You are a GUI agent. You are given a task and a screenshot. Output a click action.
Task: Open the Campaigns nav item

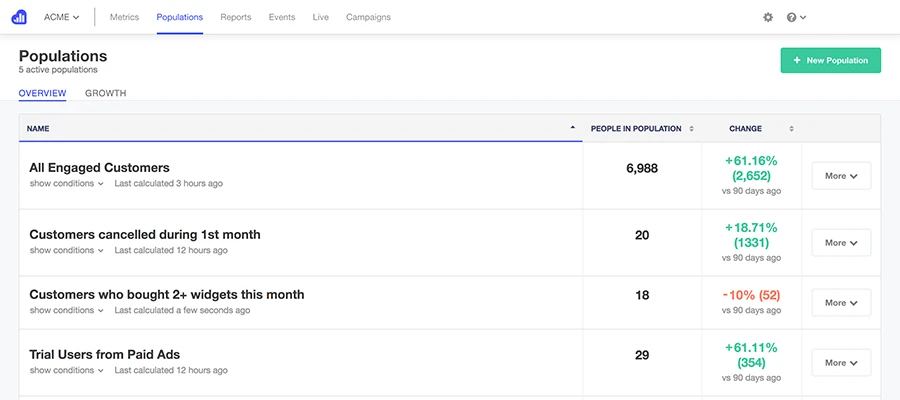(368, 17)
